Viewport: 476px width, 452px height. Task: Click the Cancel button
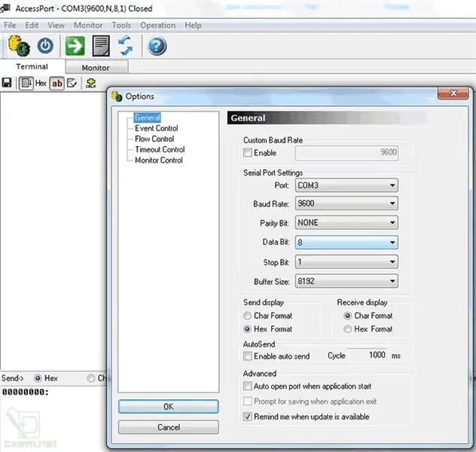point(168,427)
